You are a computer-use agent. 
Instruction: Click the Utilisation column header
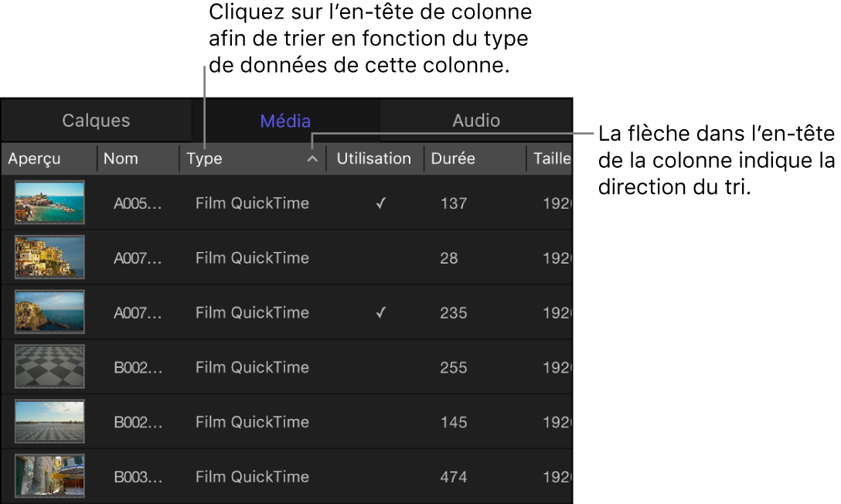pos(373,158)
